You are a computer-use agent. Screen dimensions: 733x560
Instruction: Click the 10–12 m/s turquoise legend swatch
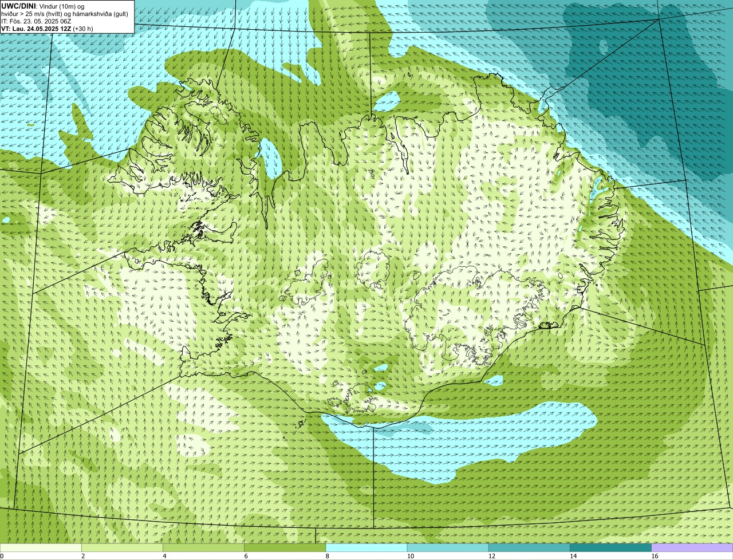click(448, 547)
